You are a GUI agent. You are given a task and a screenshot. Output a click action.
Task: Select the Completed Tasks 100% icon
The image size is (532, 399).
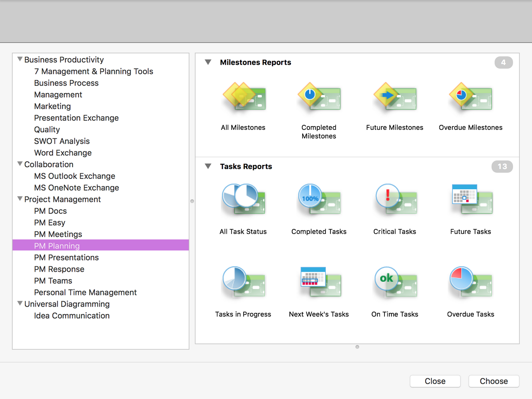[x=319, y=201]
